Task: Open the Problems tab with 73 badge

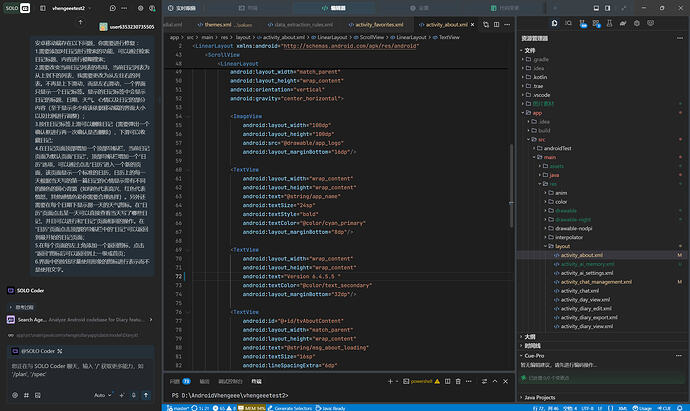Action: (x=180, y=382)
